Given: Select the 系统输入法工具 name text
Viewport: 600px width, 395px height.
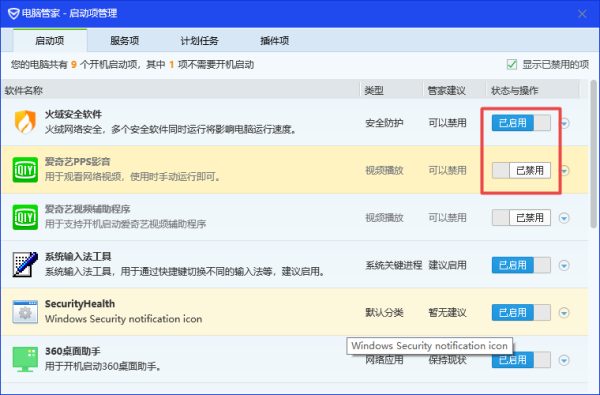Looking at the screenshot, I should click(x=78, y=256).
